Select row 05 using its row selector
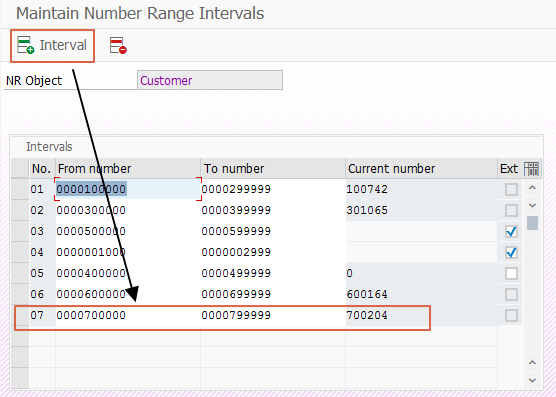 20,273
